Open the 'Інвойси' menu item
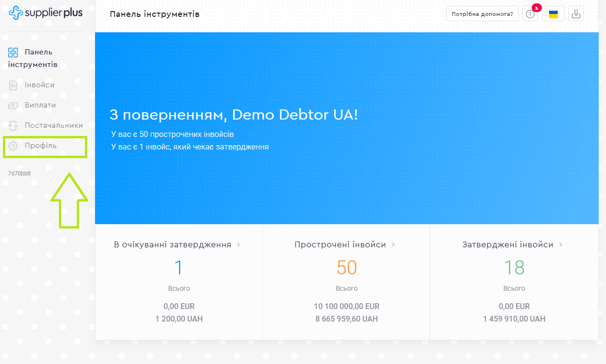606x364 pixels. point(40,85)
